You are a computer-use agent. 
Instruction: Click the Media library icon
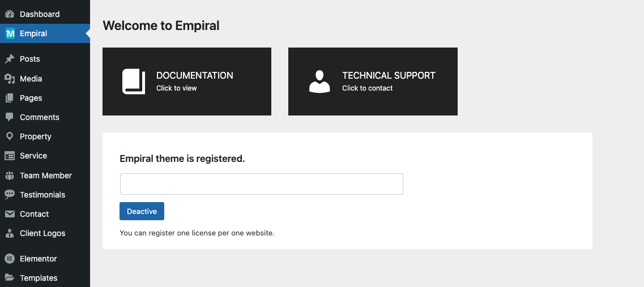pos(10,79)
